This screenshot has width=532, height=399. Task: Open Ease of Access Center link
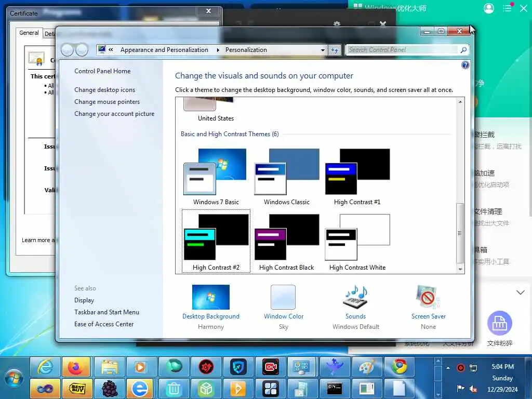[104, 324]
